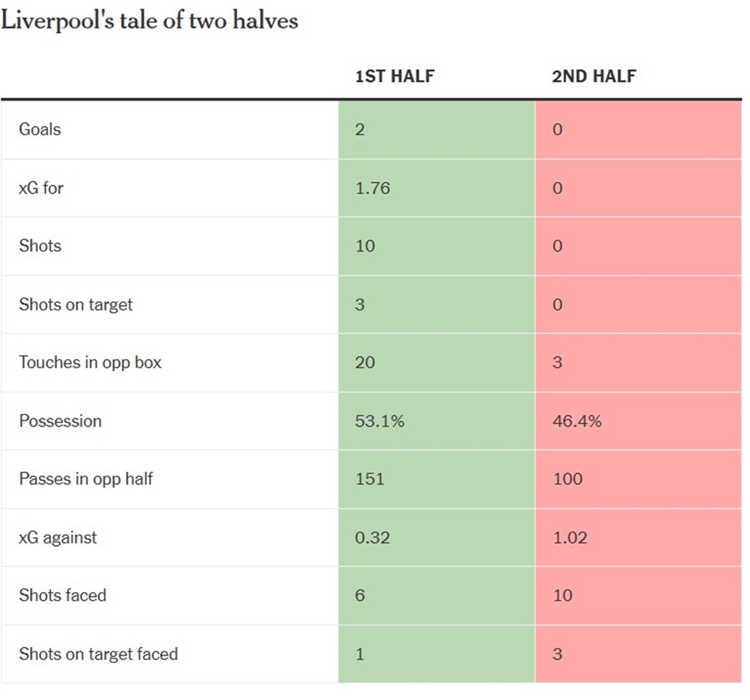Click the green 1.76 xG for cell
The height and width of the screenshot is (700, 750).
373,188
